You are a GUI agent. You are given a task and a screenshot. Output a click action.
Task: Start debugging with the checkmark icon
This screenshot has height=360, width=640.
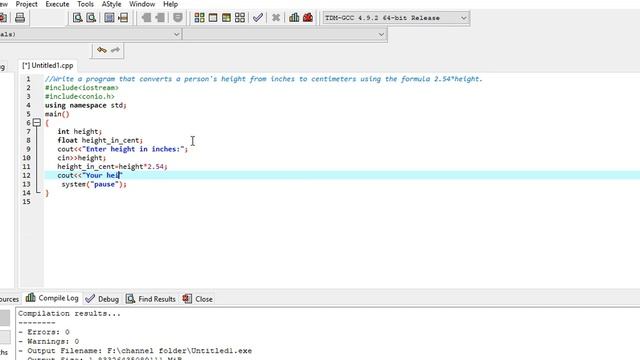coord(258,18)
